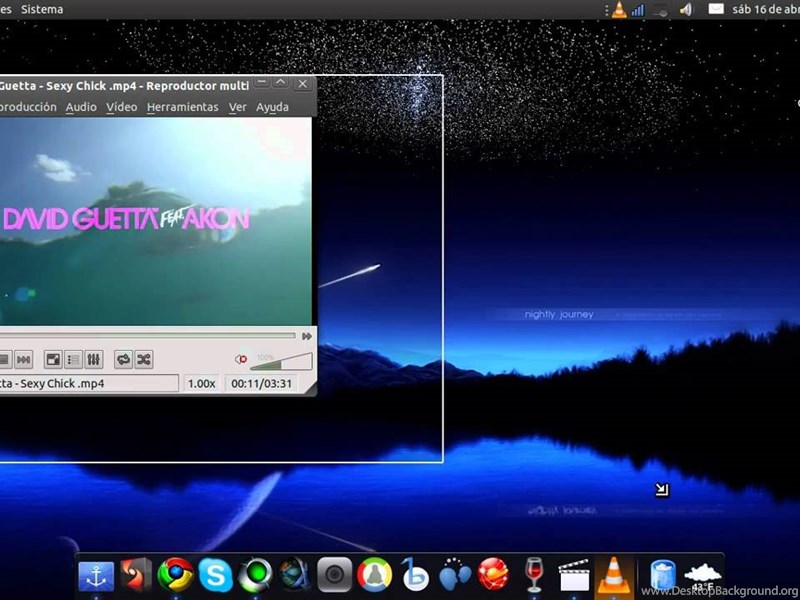Click the VLC cone in the dock
The height and width of the screenshot is (600, 800).
pyautogui.click(x=614, y=575)
